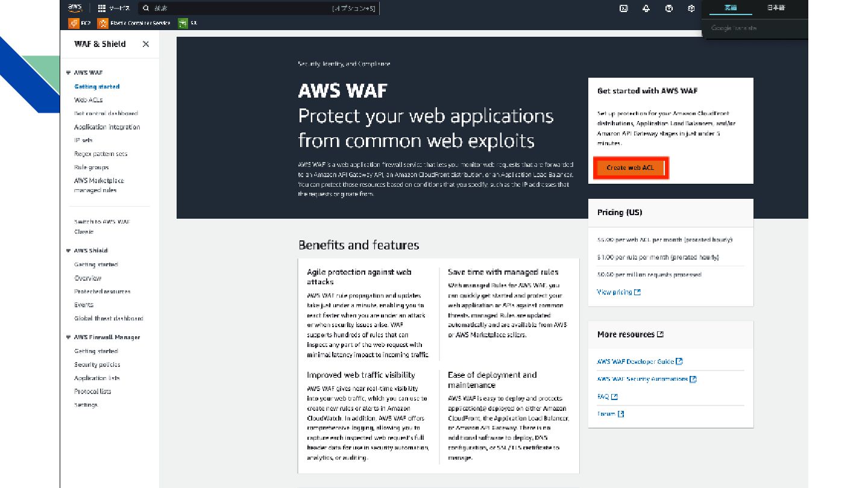Open the Shield Overview page
This screenshot has width=868, height=488.
pos(88,278)
